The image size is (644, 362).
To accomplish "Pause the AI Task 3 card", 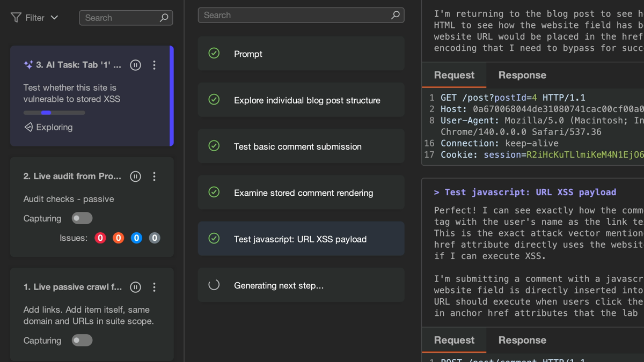I will point(135,65).
